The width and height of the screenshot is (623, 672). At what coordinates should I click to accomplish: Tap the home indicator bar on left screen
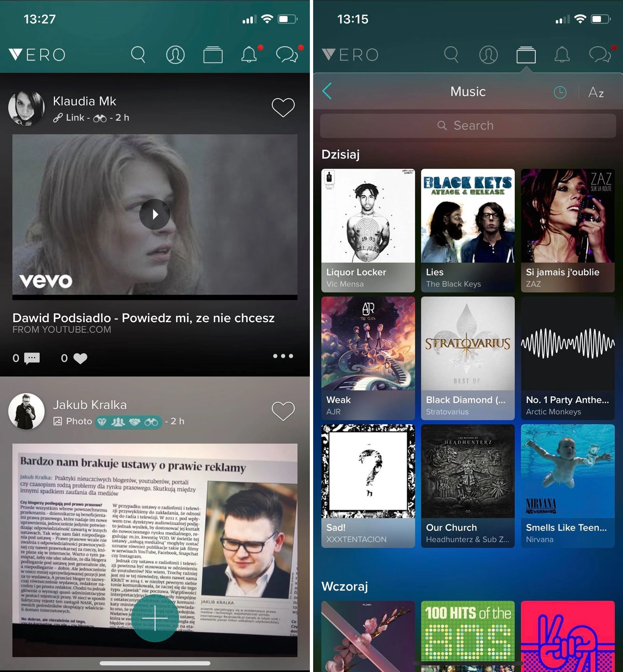[155, 663]
